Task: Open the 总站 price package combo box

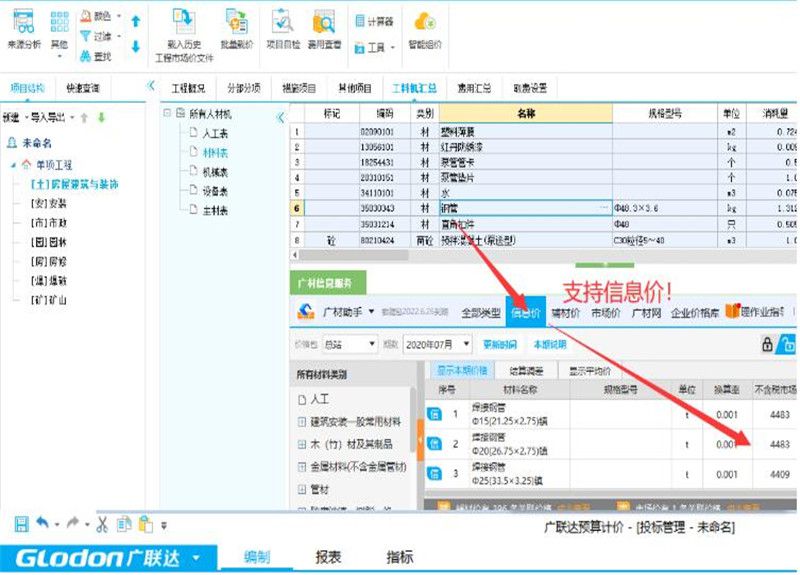Action: (x=349, y=344)
